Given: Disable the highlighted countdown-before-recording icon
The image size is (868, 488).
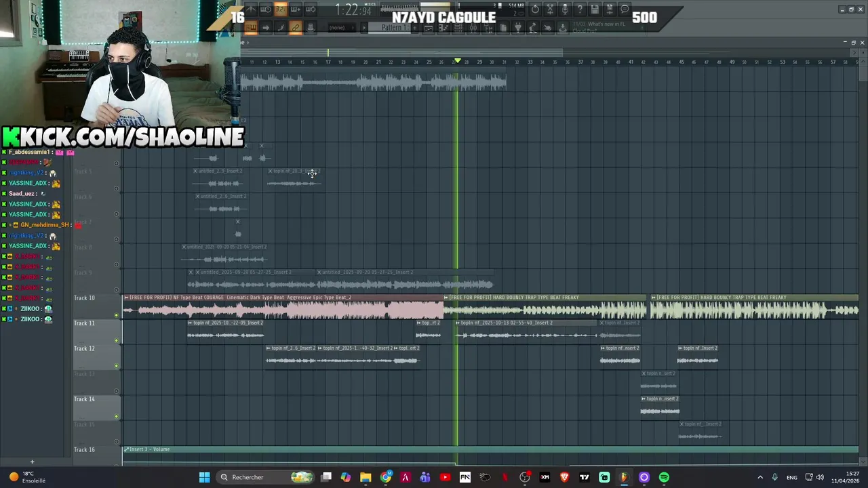Looking at the screenshot, I should pos(280,9).
